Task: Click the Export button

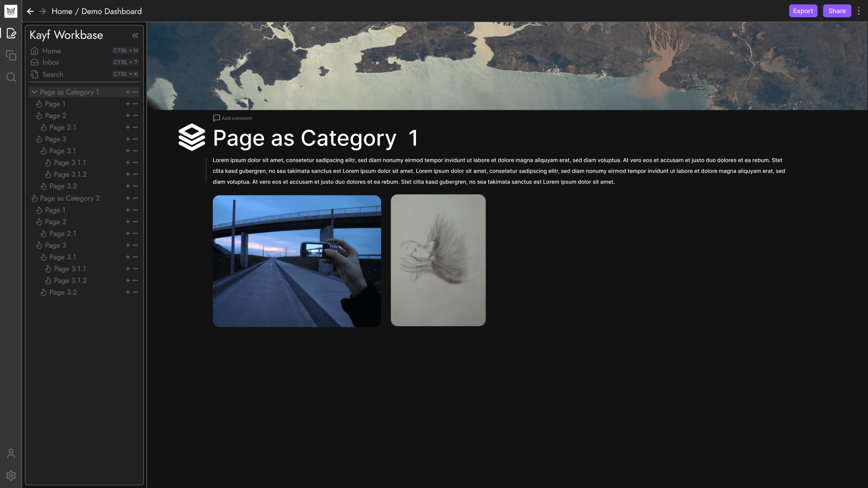Action: (803, 11)
